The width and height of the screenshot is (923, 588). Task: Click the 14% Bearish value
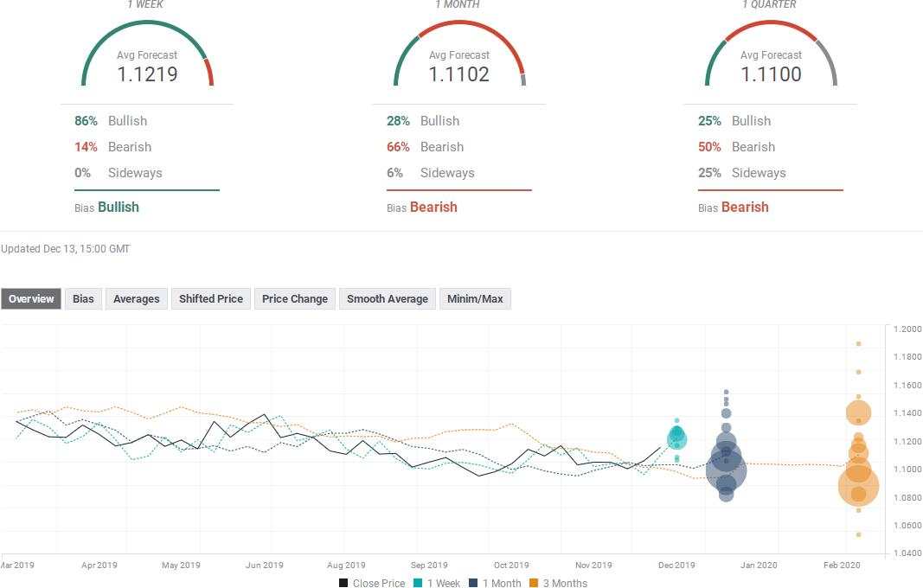(86, 146)
